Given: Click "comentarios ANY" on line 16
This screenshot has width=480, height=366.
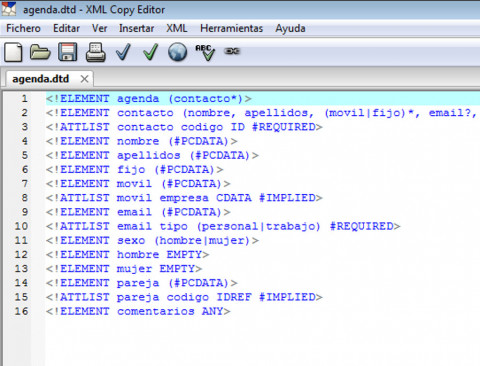Looking at the screenshot, I should (x=170, y=311).
